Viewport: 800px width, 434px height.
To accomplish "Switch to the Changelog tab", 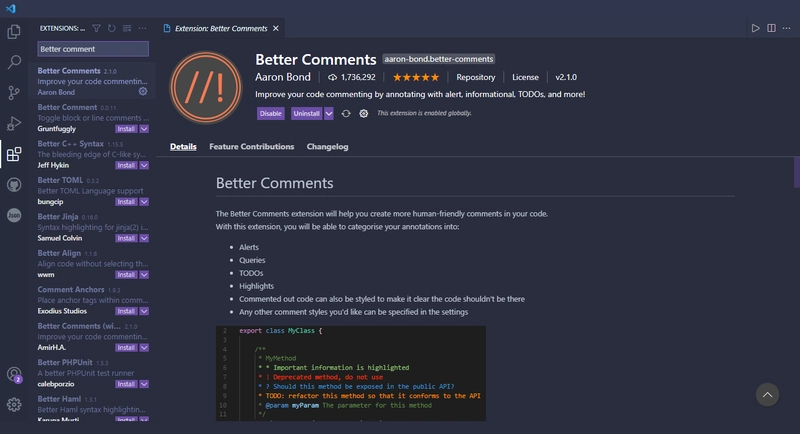I will (328, 146).
